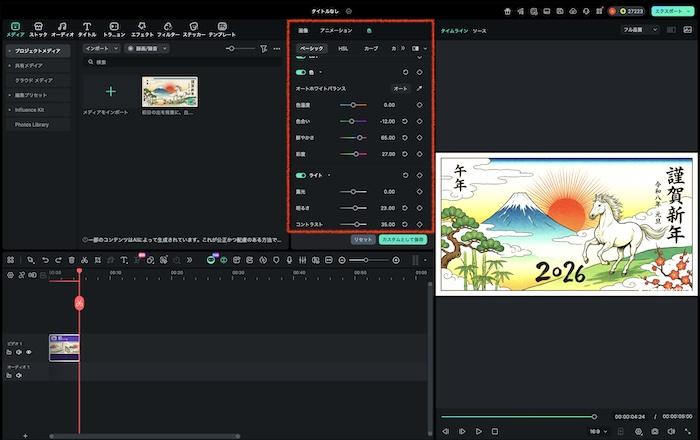The width and height of the screenshot is (700, 440).
Task: Open the Transitions tab icon
Action: [x=114, y=29]
